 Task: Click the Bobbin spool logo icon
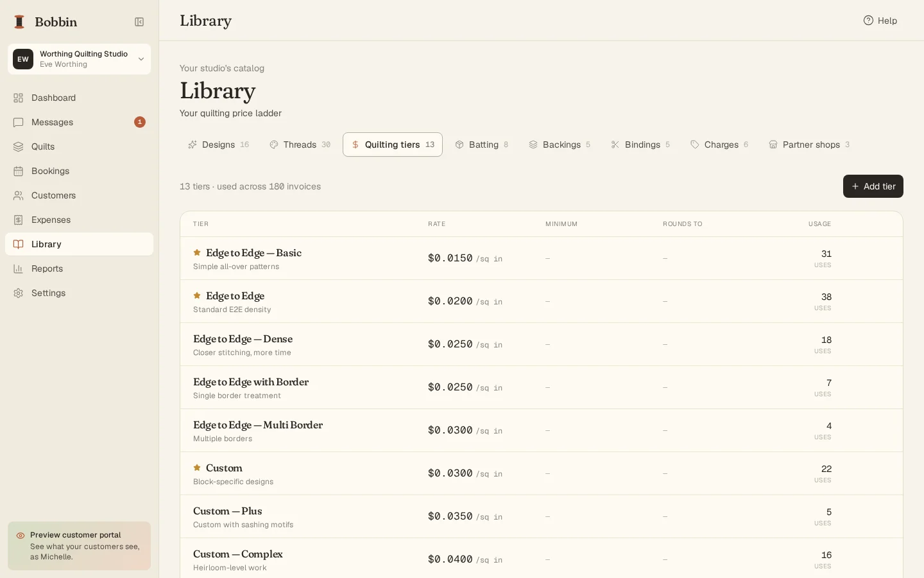coord(19,22)
